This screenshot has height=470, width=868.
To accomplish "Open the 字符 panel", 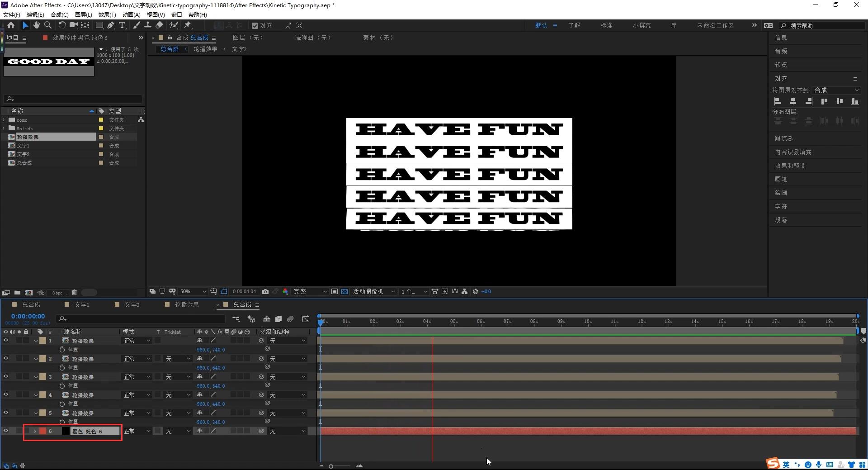I will click(x=781, y=206).
